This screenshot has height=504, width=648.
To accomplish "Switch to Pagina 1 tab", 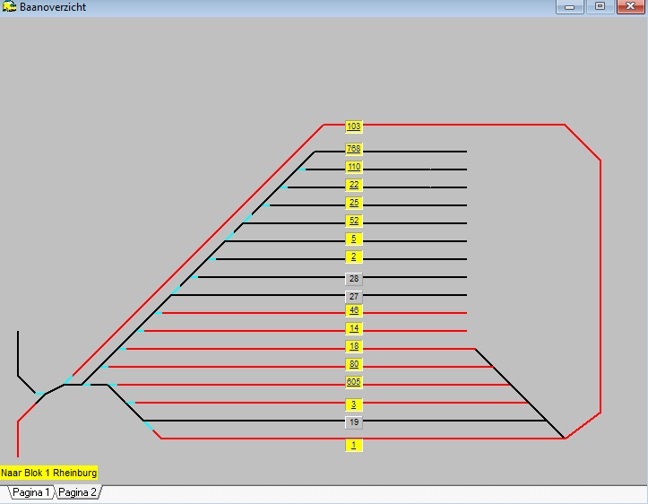I will click(29, 493).
